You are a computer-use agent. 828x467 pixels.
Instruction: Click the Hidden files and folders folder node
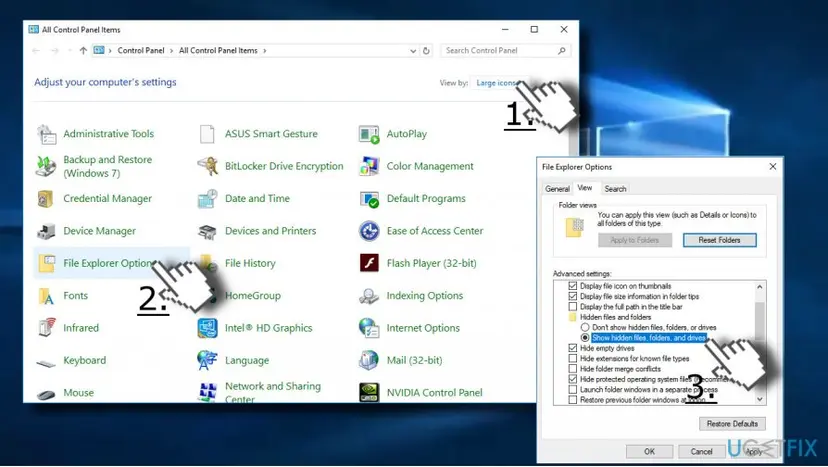(610, 317)
